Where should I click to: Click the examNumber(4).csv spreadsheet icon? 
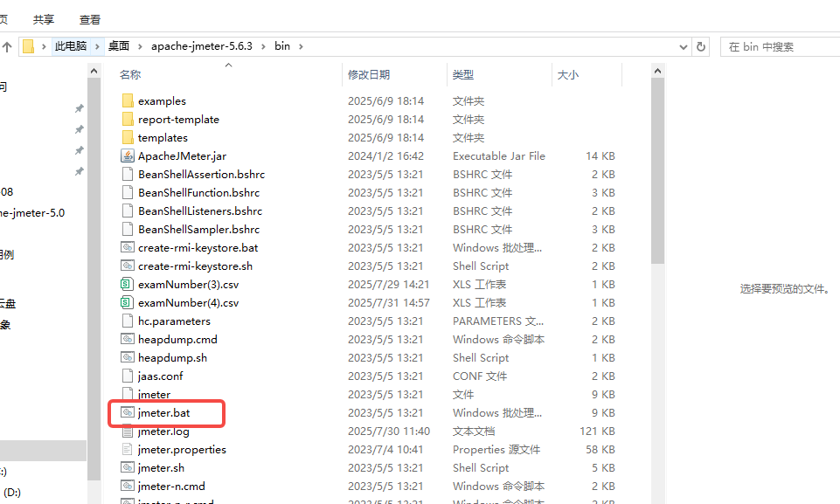(x=127, y=302)
